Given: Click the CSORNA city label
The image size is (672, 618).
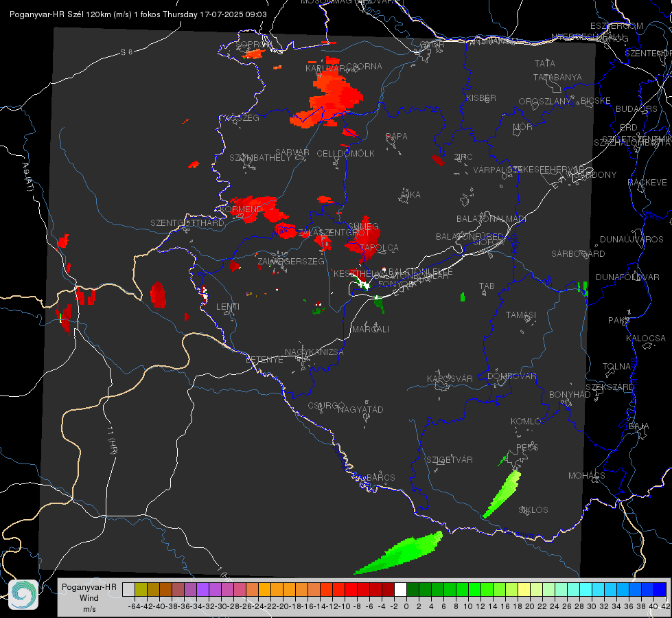Looking at the screenshot, I should [364, 67].
